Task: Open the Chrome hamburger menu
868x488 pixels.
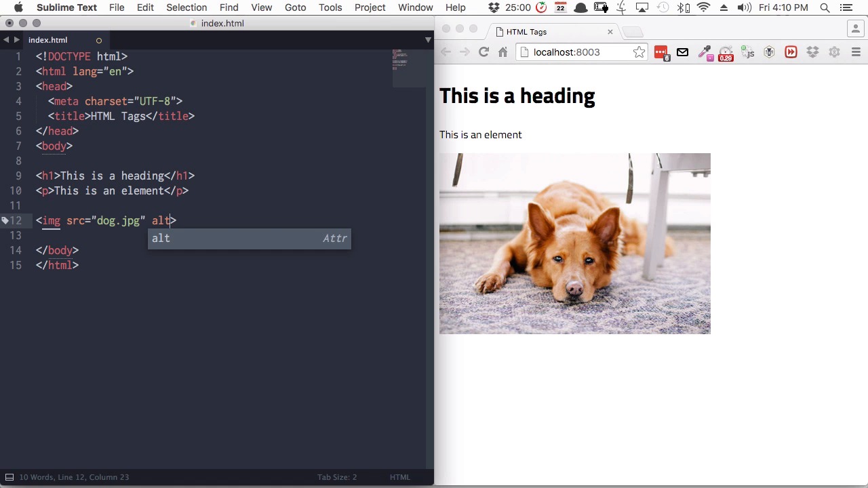Action: point(856,52)
